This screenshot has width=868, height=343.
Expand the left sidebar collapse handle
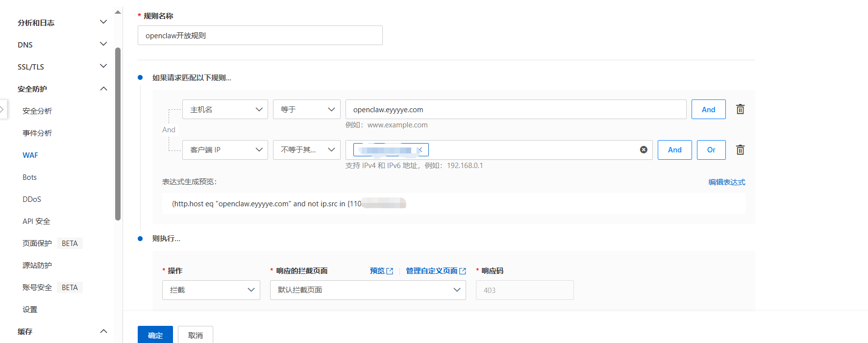pyautogui.click(x=2, y=109)
